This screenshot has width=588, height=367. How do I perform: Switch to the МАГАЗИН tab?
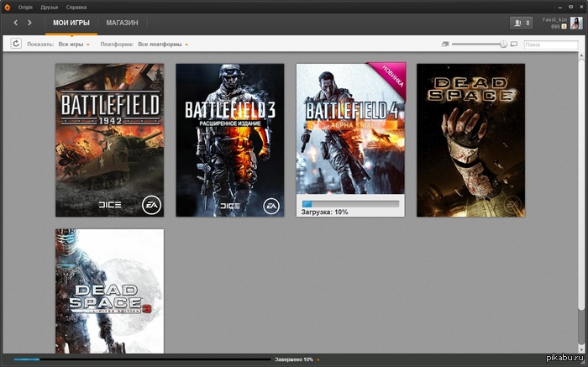click(x=122, y=23)
